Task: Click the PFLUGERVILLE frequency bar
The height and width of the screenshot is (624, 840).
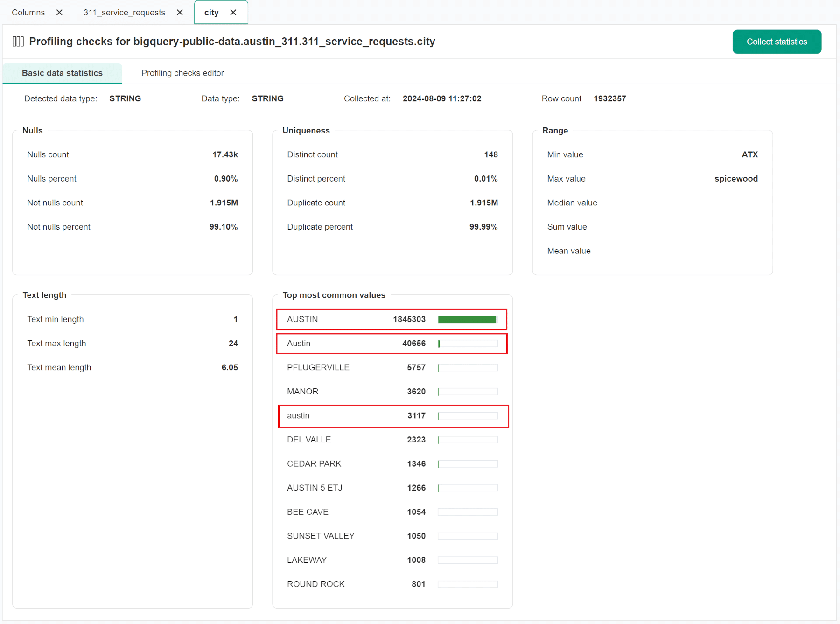Action: pyautogui.click(x=468, y=368)
